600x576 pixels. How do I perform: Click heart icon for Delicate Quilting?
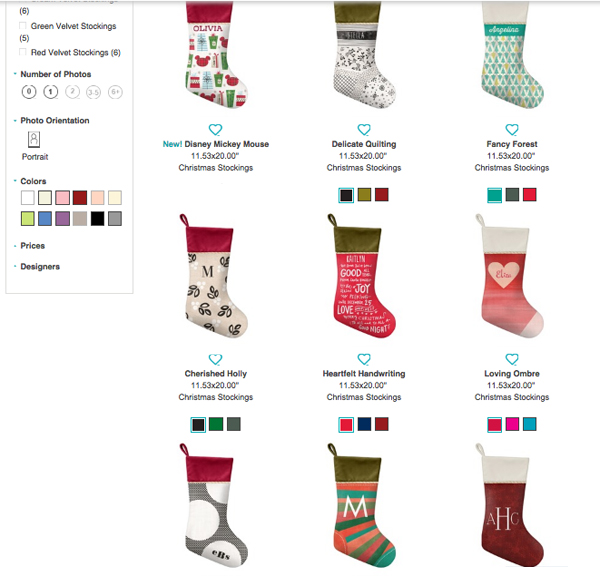coord(364,129)
